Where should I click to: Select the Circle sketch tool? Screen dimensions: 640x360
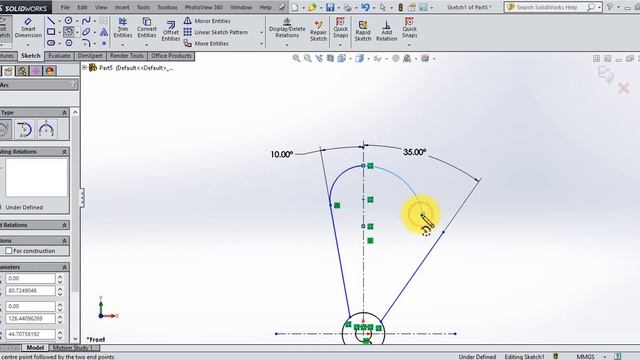(69, 20)
